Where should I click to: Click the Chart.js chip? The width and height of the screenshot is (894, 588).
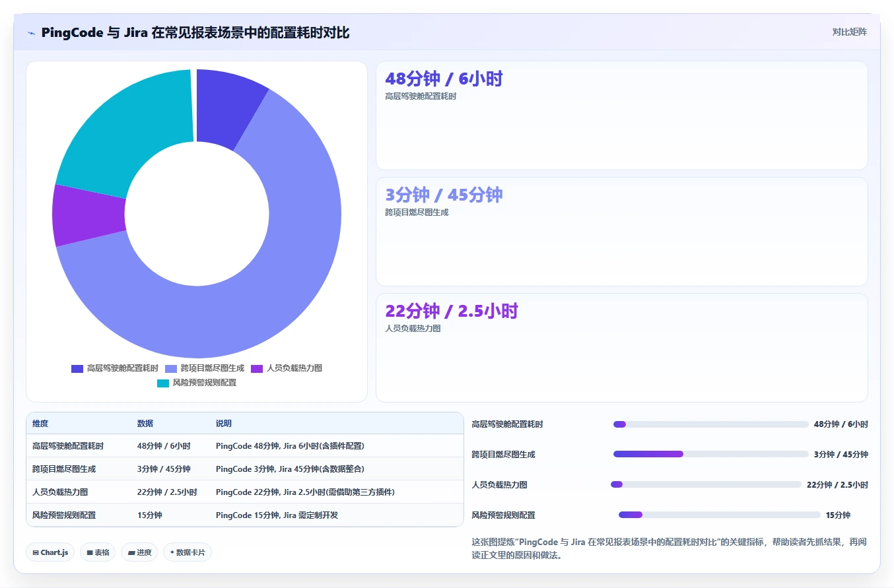pos(50,552)
